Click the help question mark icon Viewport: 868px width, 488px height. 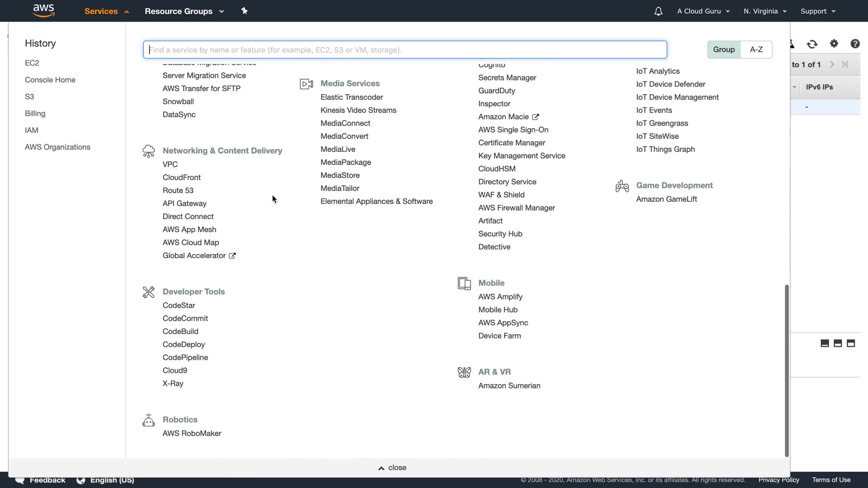(x=854, y=44)
